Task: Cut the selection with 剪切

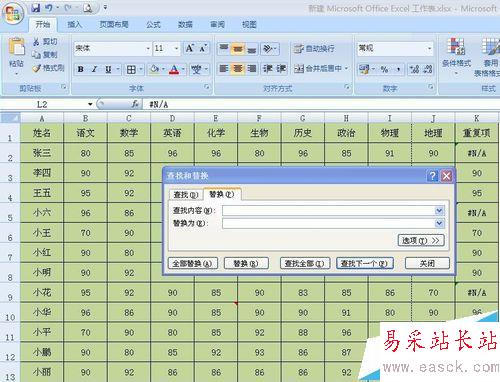Action: (x=45, y=42)
